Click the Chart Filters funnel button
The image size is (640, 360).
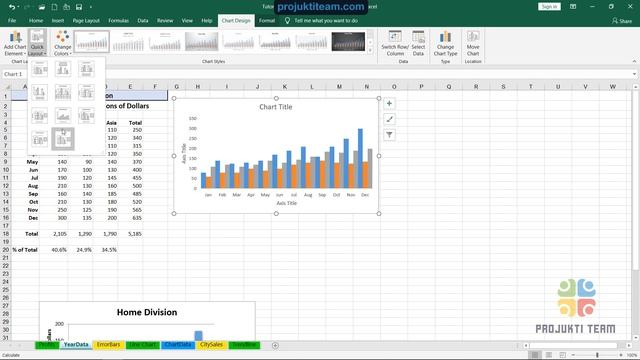[389, 135]
